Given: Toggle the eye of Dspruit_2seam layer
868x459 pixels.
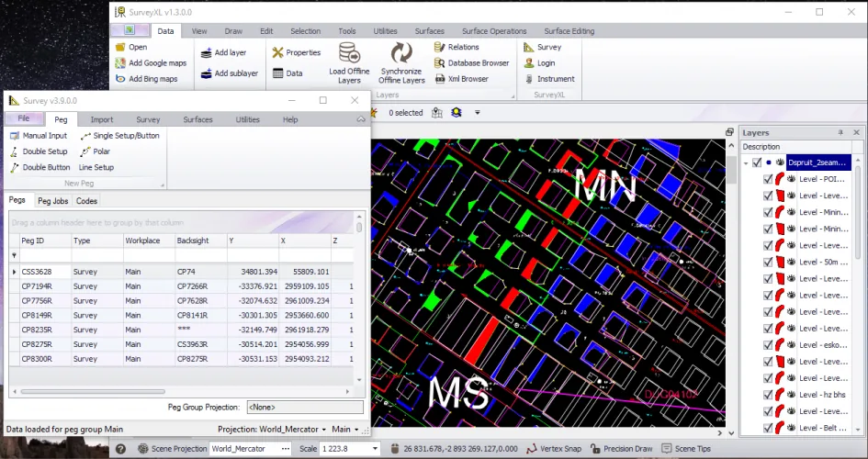Looking at the screenshot, I should point(780,162).
